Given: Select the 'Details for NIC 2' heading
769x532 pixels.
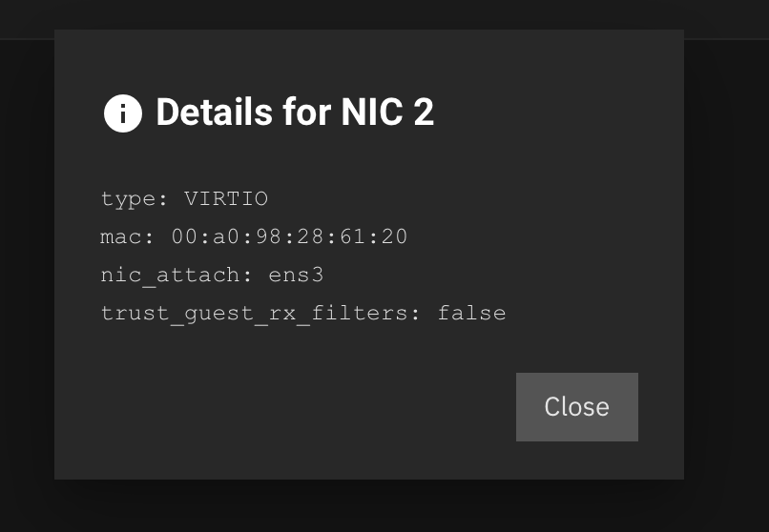Looking at the screenshot, I should pyautogui.click(x=295, y=113).
